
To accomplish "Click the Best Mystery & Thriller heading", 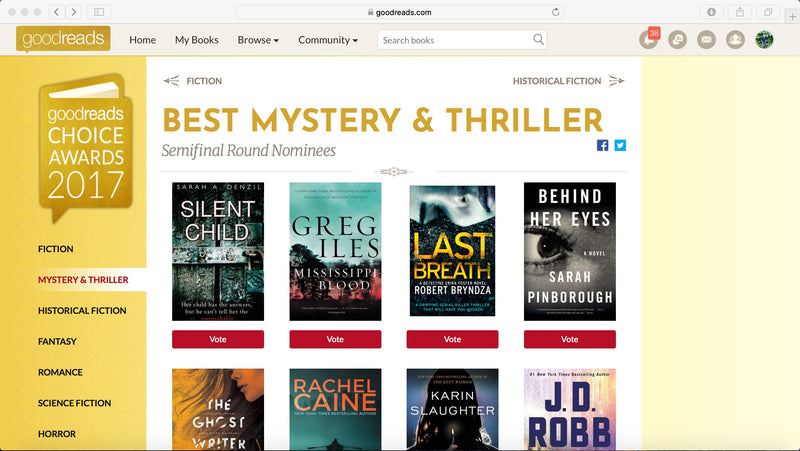I will [x=383, y=120].
